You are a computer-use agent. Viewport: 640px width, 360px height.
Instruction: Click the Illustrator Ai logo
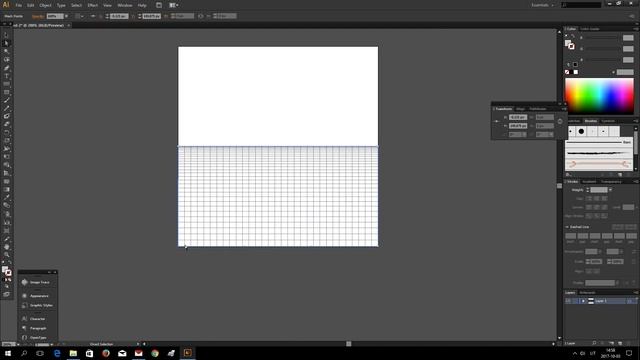click(6, 5)
